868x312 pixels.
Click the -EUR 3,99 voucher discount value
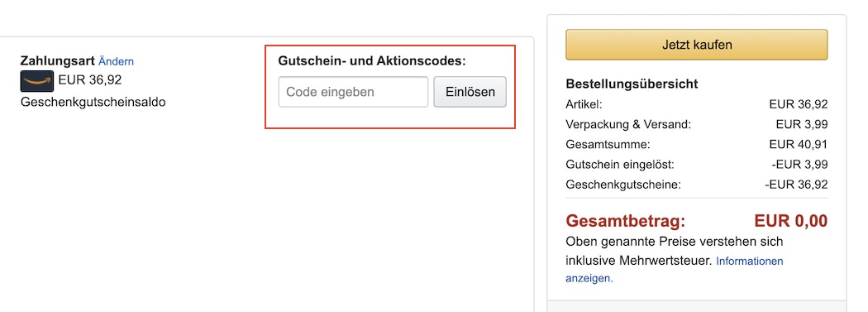(x=799, y=165)
